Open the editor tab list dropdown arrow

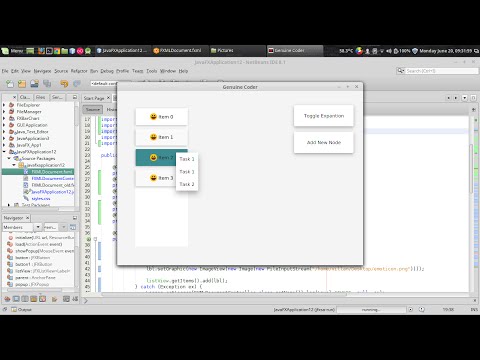[x=464, y=98]
